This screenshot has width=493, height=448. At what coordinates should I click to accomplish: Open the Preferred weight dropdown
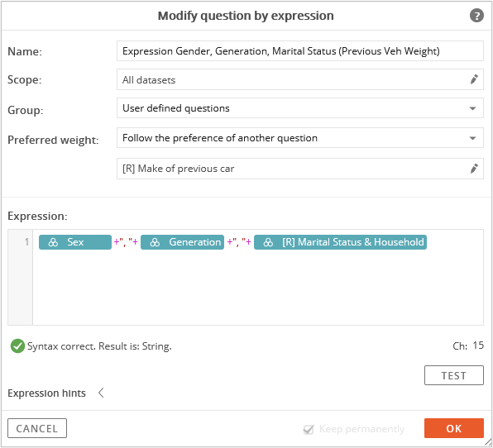click(300, 138)
